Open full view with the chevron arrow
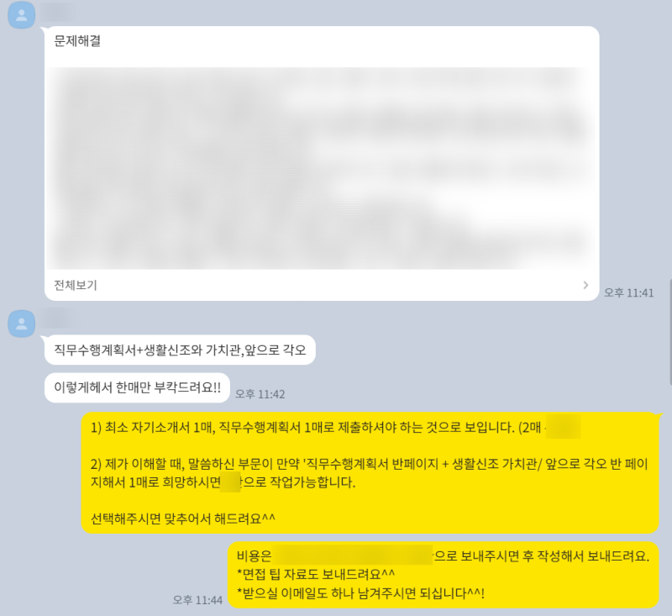The height and width of the screenshot is (616, 672). pos(585,285)
